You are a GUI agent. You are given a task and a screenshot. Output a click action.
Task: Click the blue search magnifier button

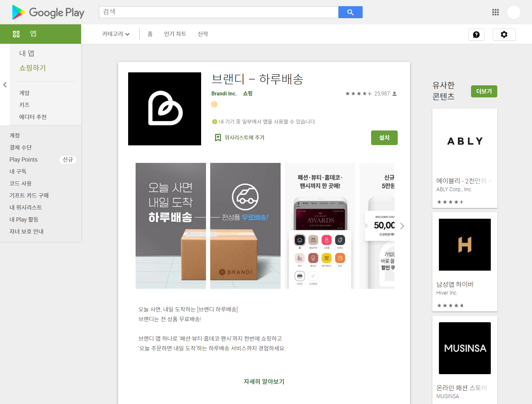pyautogui.click(x=350, y=12)
